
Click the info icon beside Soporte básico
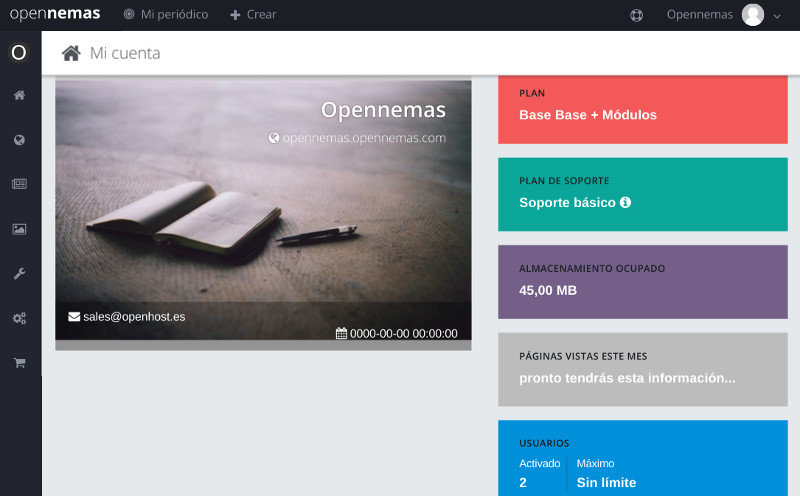pyautogui.click(x=625, y=203)
